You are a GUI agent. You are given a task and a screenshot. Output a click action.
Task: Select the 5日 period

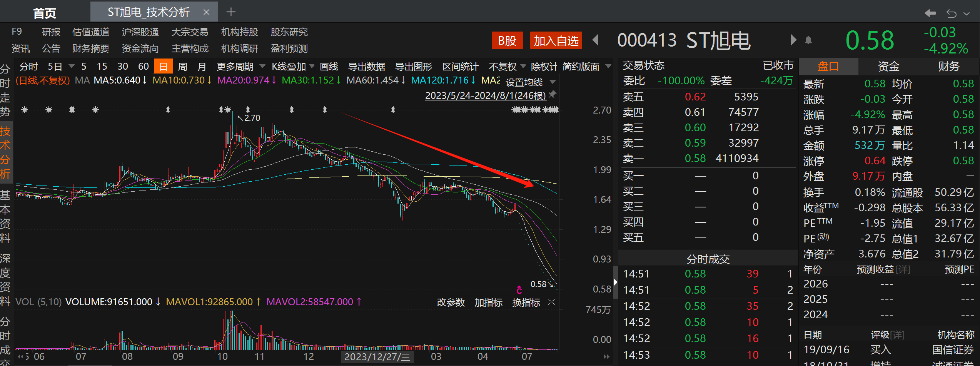[x=55, y=67]
